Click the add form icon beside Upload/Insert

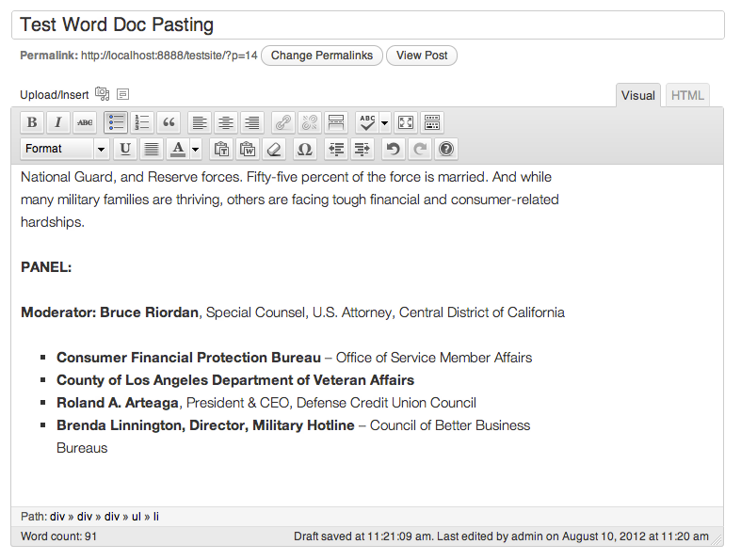pyautogui.click(x=122, y=94)
